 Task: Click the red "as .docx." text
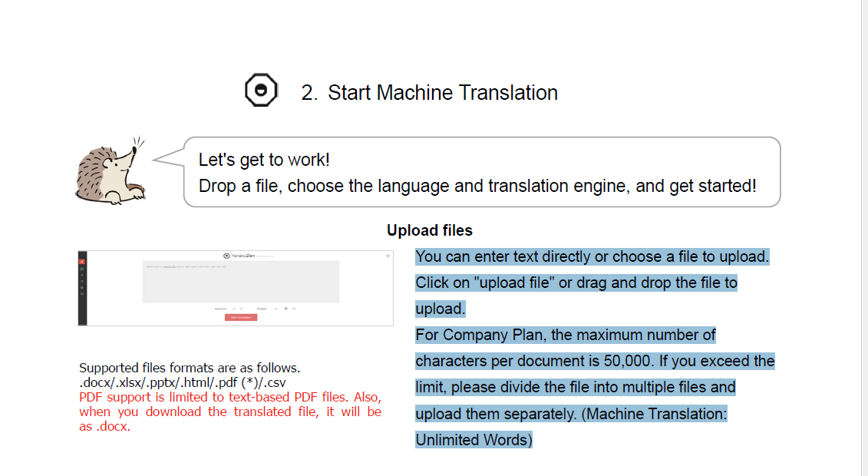tap(104, 427)
